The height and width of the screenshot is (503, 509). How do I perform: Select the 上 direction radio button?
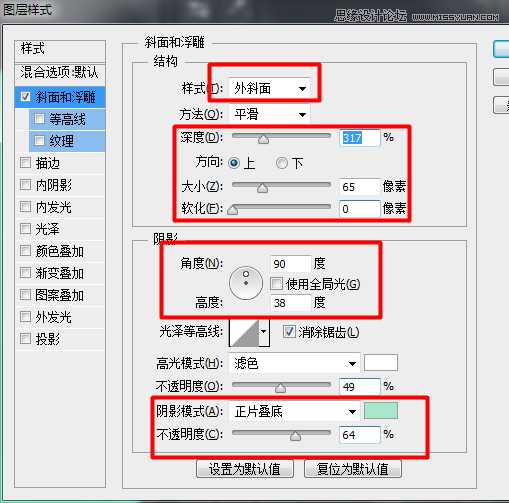pyautogui.click(x=234, y=163)
